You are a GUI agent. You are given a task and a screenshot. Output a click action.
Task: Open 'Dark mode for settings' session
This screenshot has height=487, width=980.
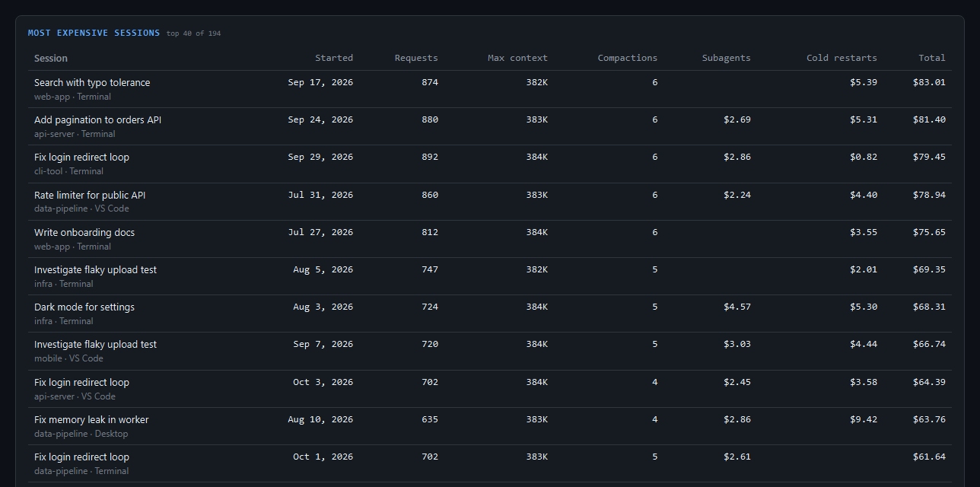point(84,307)
